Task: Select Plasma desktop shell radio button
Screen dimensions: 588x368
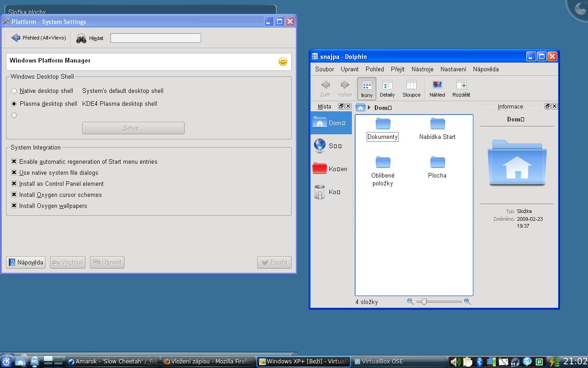Action: click(14, 104)
